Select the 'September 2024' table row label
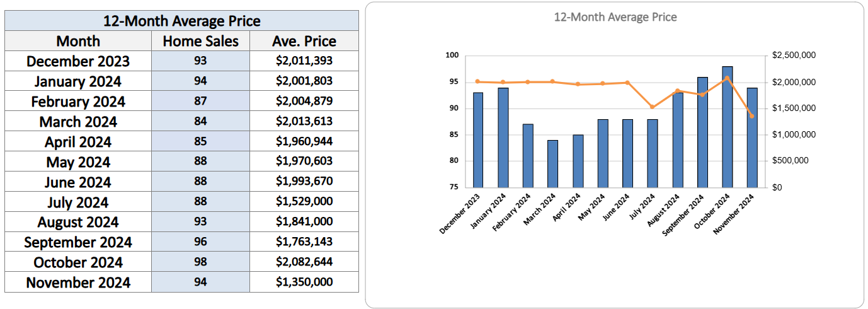 [x=78, y=242]
